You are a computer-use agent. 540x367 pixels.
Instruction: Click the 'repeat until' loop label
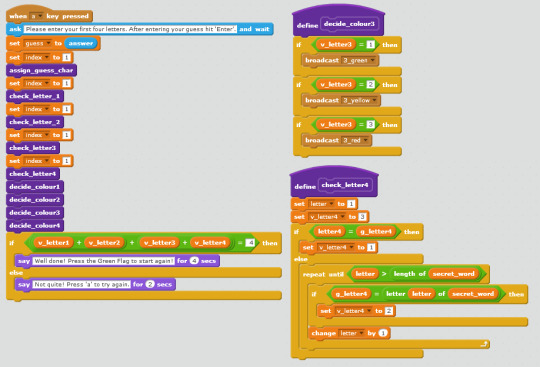[x=323, y=274]
